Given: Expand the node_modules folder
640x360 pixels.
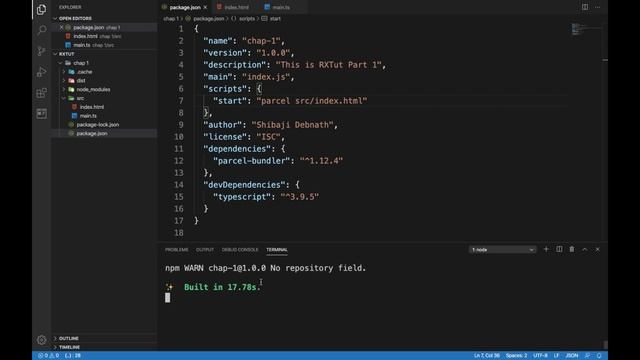Looking at the screenshot, I should [x=93, y=89].
